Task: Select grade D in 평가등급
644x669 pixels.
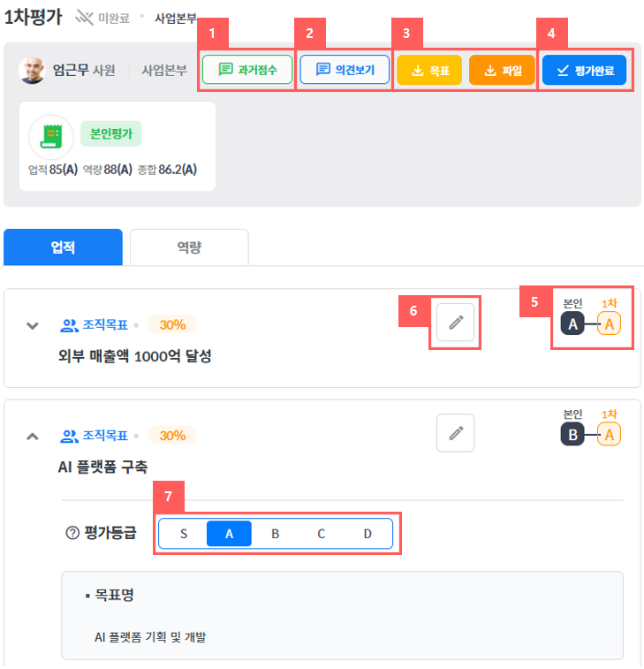Action: [367, 534]
